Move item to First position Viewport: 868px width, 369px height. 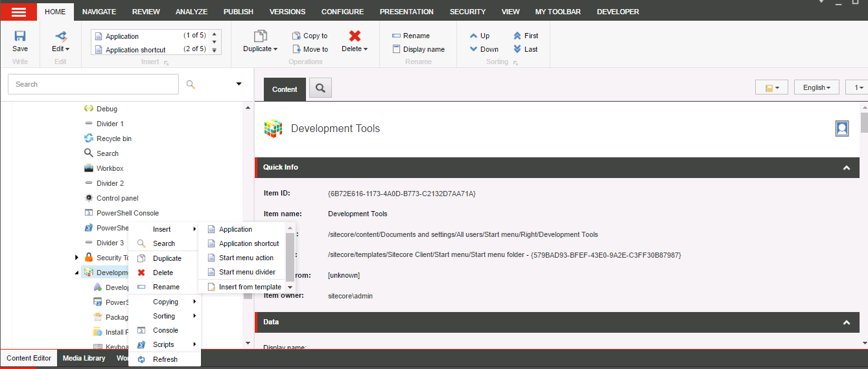(x=526, y=36)
